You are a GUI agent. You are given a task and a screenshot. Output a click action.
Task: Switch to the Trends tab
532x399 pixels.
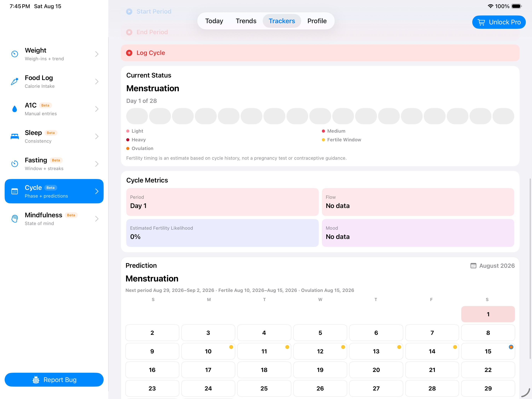[x=246, y=21]
